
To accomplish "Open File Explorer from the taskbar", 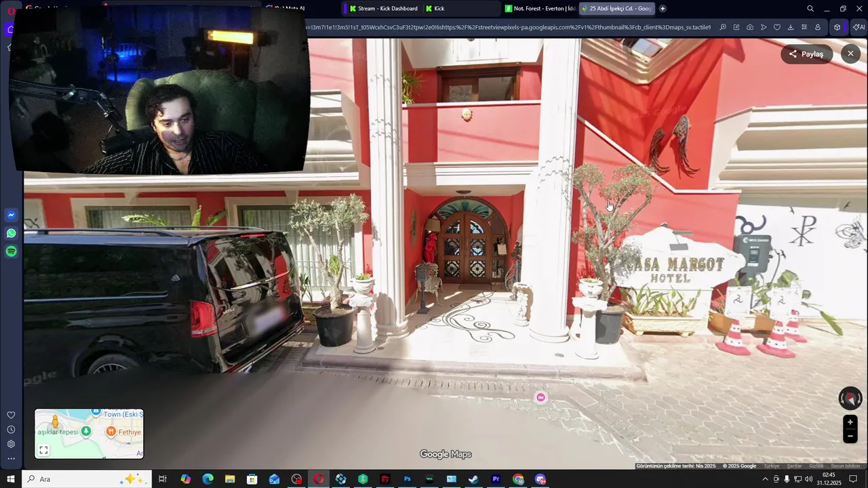I will tap(230, 479).
